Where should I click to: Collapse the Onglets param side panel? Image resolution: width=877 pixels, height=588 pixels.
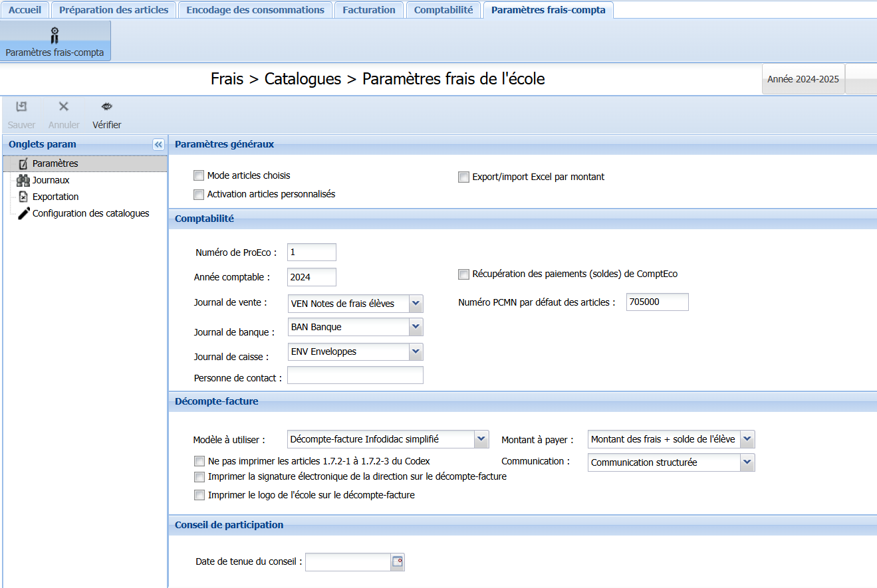pyautogui.click(x=158, y=144)
